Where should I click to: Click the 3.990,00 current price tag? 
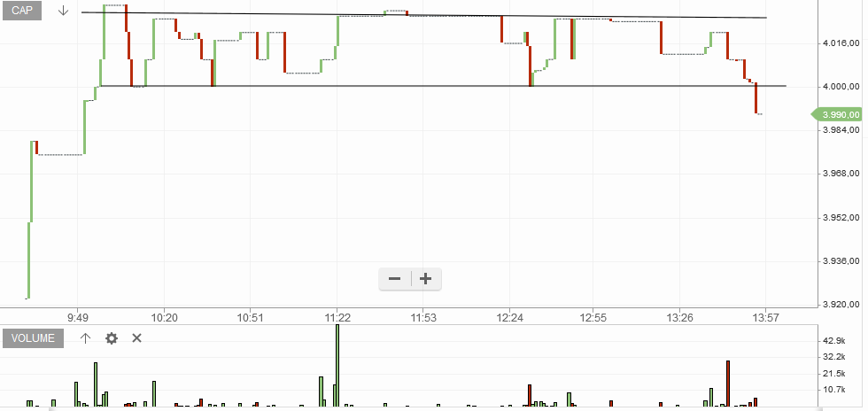click(x=836, y=114)
